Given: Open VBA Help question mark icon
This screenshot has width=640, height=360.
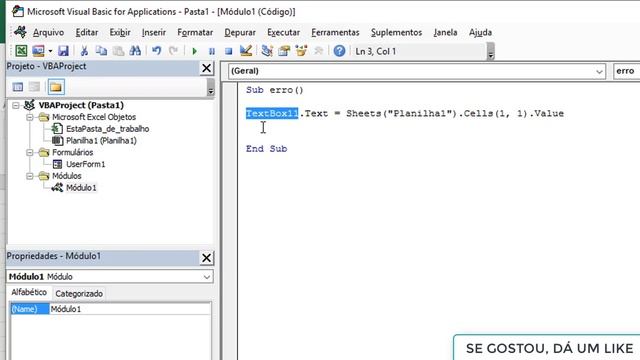Looking at the screenshot, I should pos(339,51).
